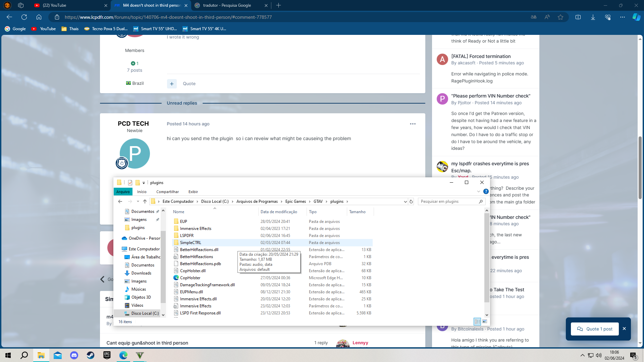Refresh the plugins folder view
The height and width of the screenshot is (362, 644).
click(x=411, y=202)
